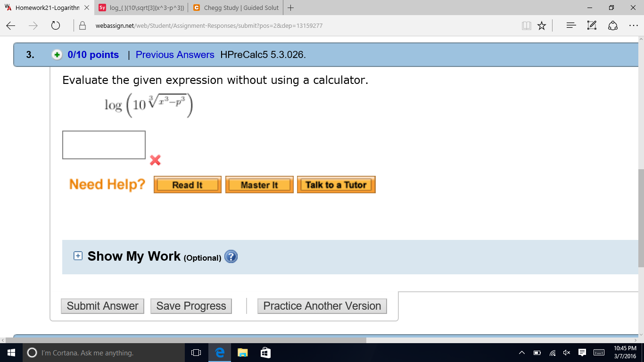Image resolution: width=644 pixels, height=362 pixels.
Task: Open Microsoft Edge from taskbar
Action: tap(220, 353)
